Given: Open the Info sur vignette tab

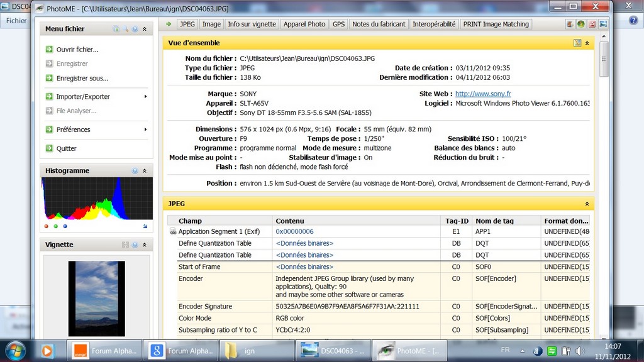Looking at the screenshot, I should point(252,25).
